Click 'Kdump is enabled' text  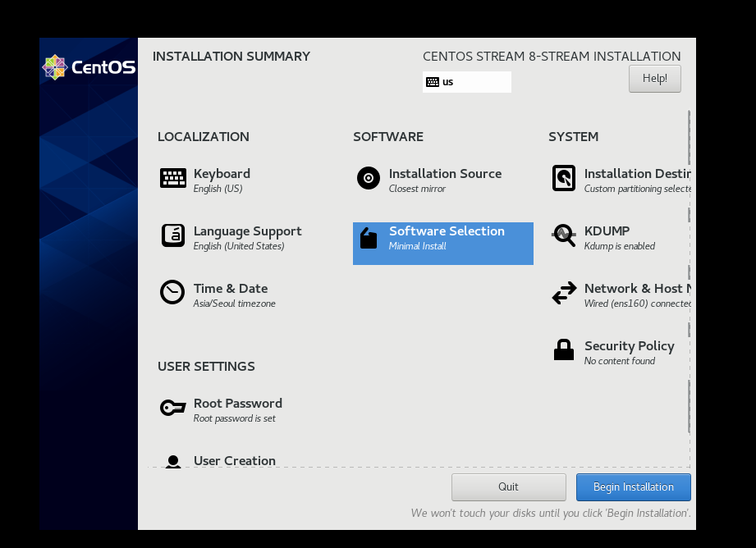(x=620, y=246)
